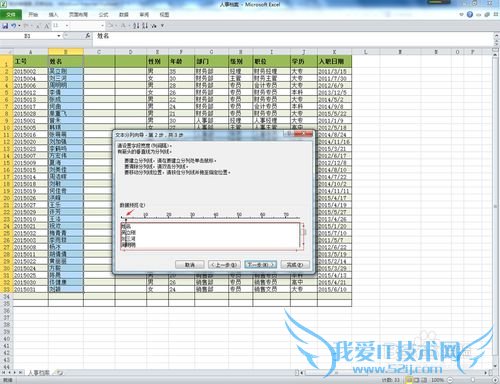Expand the Name Box dropdown arrow
500x384 pixels.
[x=59, y=36]
